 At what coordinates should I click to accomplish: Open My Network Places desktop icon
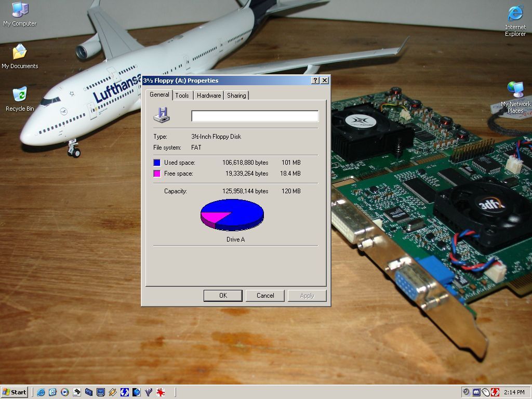pyautogui.click(x=515, y=97)
